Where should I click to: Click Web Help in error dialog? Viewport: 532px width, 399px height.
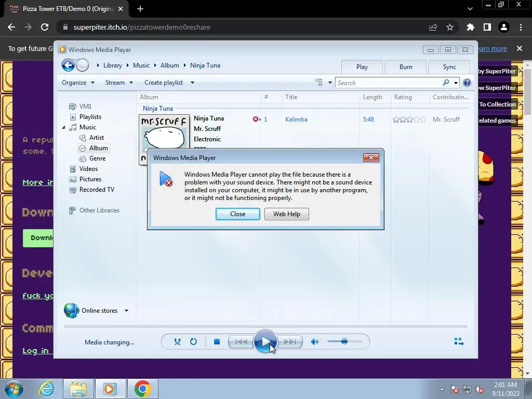point(287,214)
